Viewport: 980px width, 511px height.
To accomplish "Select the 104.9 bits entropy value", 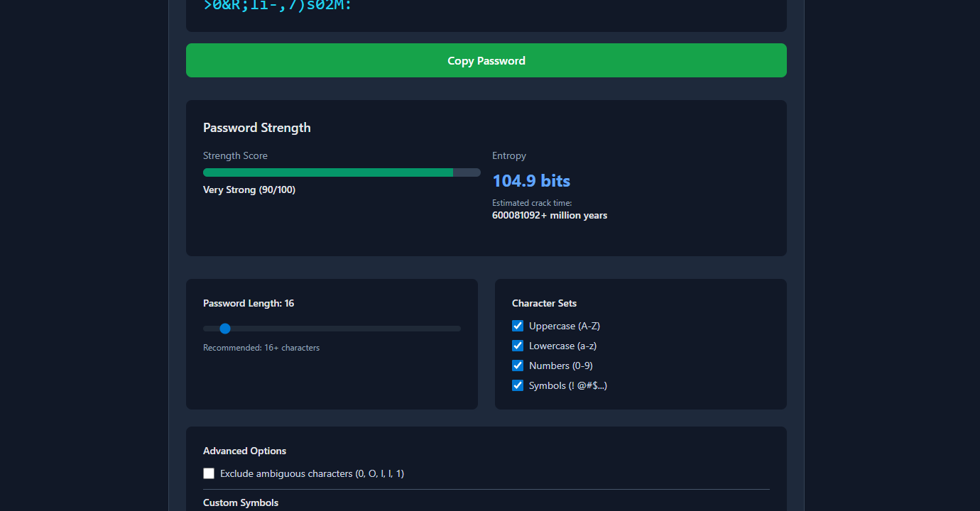I will click(x=531, y=181).
